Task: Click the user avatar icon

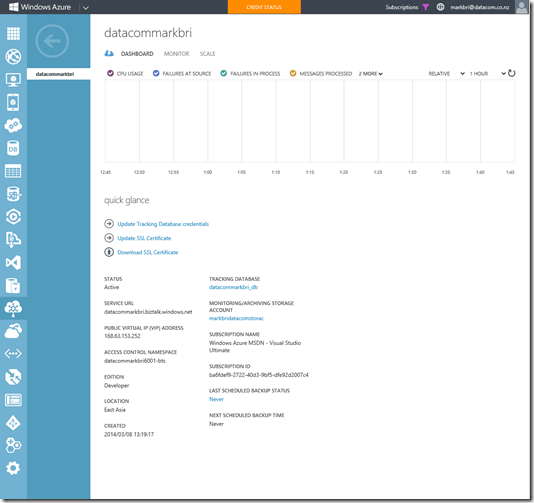Action: (x=521, y=7)
